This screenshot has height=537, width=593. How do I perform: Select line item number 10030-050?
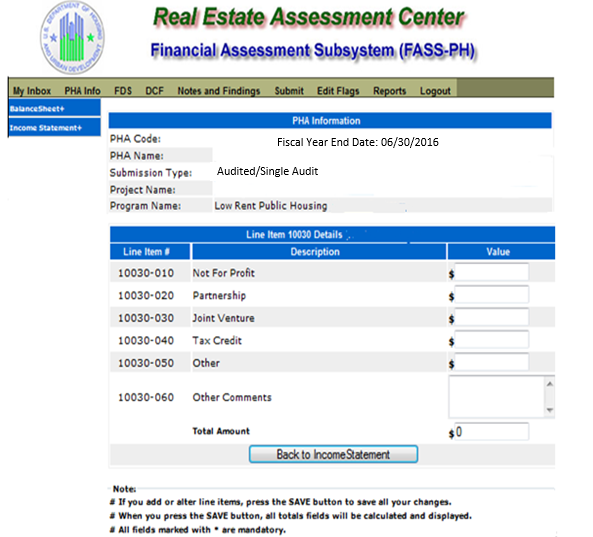pos(146,363)
